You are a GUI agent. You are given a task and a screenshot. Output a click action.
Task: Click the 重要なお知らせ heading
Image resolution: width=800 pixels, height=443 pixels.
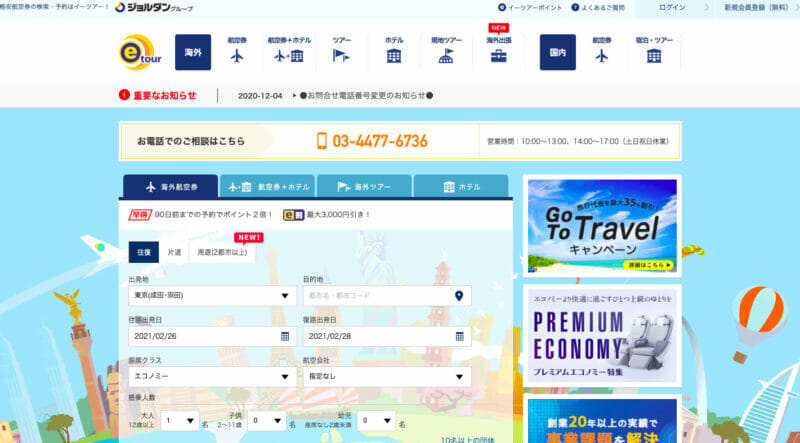(165, 95)
